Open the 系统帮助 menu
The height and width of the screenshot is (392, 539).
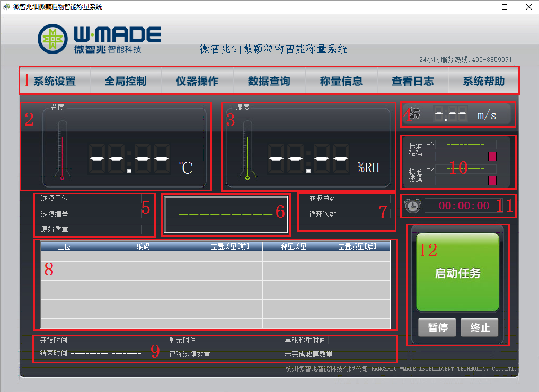pos(483,81)
